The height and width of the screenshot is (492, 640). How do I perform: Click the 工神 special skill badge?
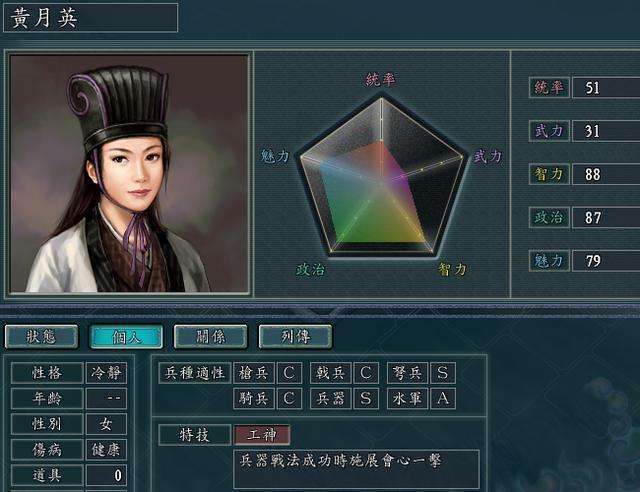pyautogui.click(x=262, y=435)
